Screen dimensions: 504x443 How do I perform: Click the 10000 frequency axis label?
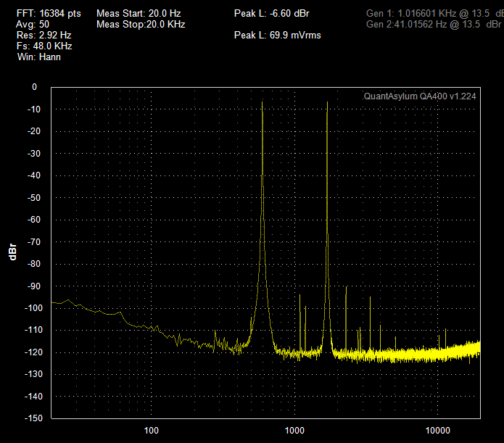tap(438, 431)
